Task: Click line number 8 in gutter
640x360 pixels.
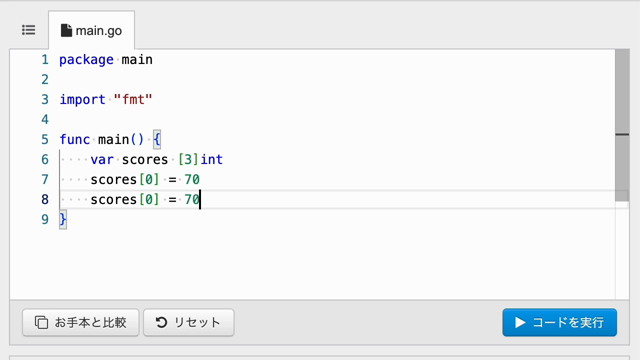Action: [x=45, y=200]
